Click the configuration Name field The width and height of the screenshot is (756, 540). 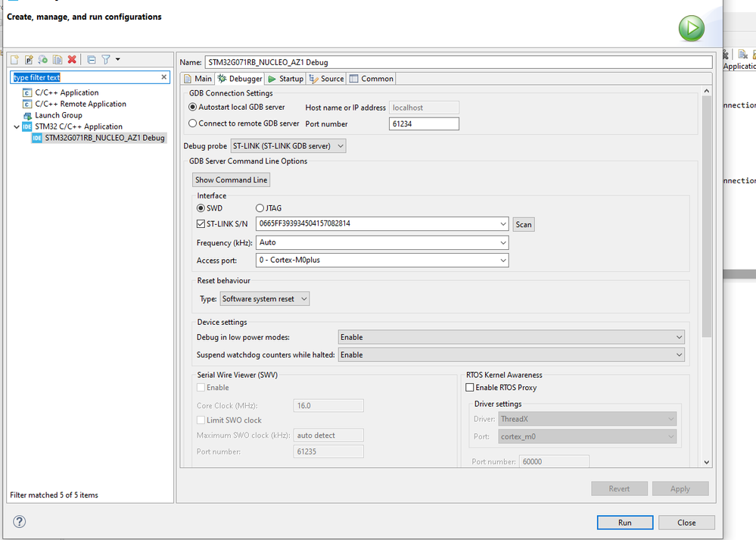point(458,62)
